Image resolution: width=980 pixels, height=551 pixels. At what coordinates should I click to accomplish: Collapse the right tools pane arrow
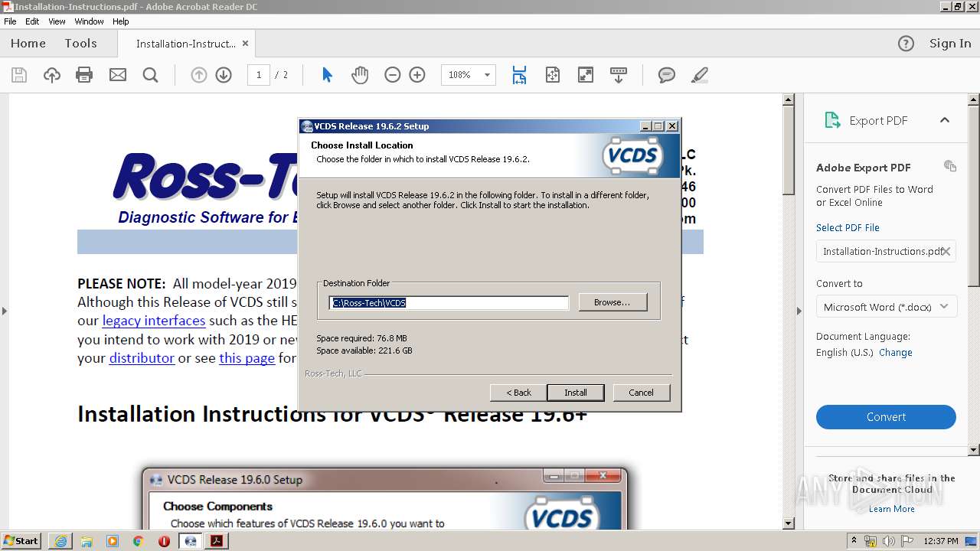pos(799,311)
